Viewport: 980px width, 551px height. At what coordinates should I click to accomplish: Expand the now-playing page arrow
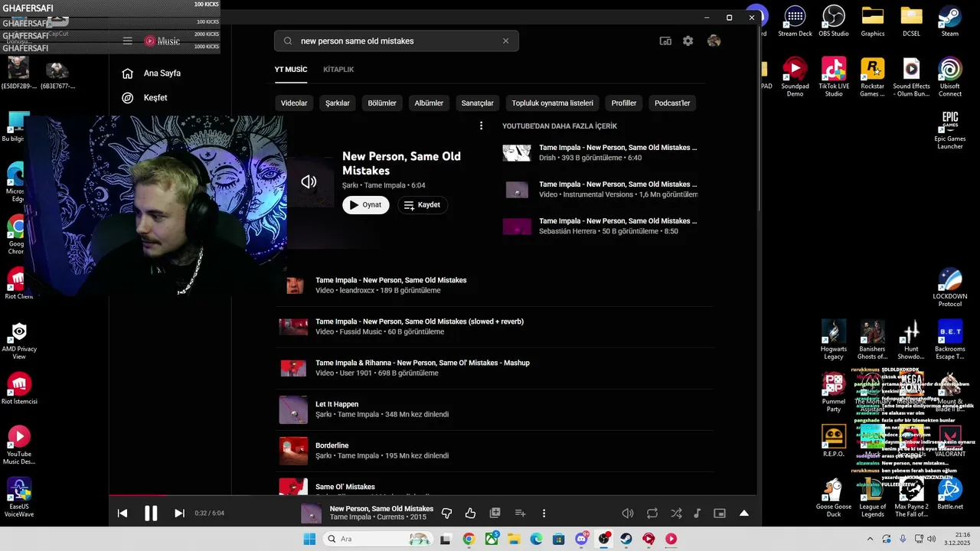click(743, 514)
